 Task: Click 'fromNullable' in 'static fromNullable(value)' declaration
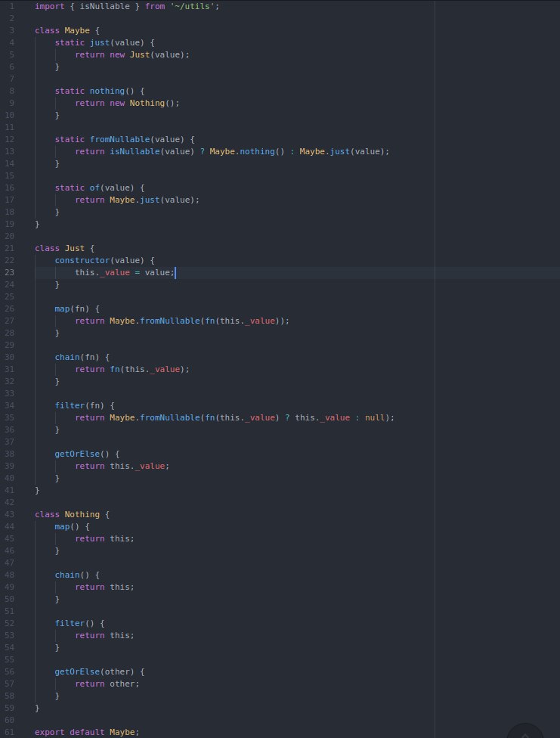(119, 139)
